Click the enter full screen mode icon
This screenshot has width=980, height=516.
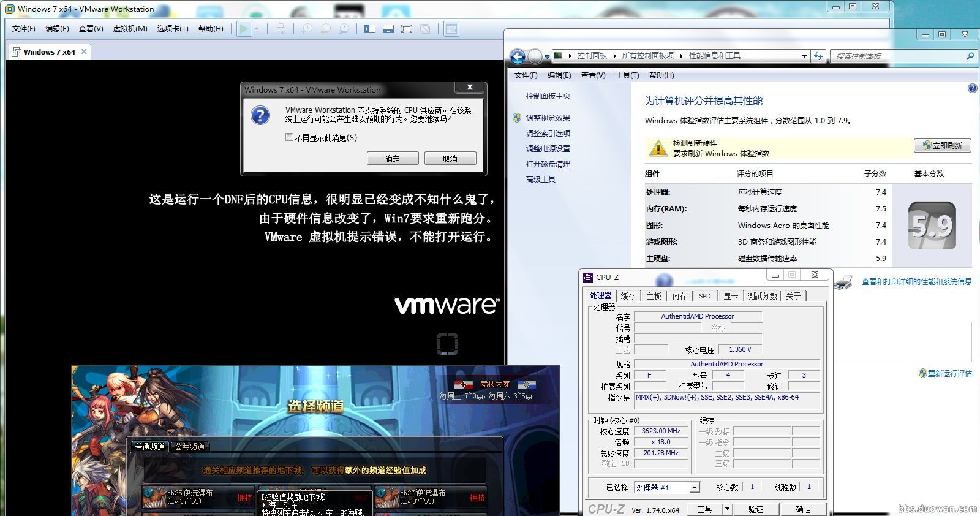[406, 29]
